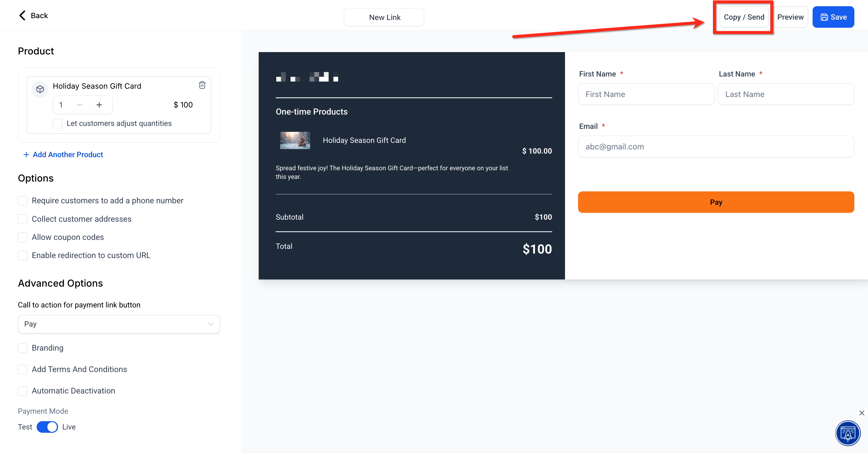Click the Back arrow icon
868x453 pixels.
pos(22,15)
